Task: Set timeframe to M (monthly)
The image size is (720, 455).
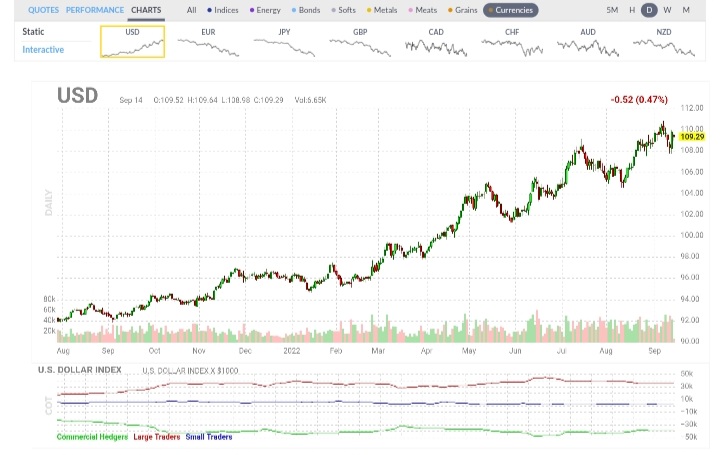Action: coord(686,10)
